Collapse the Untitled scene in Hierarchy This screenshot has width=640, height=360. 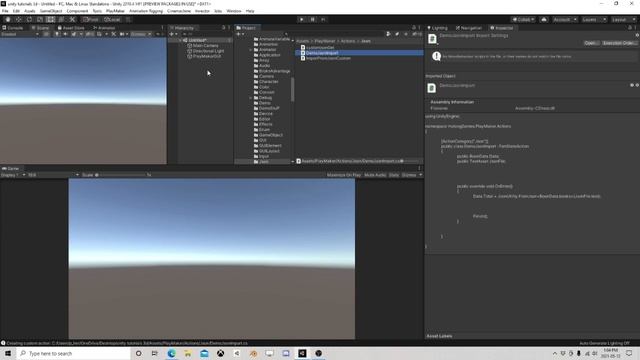[x=180, y=40]
